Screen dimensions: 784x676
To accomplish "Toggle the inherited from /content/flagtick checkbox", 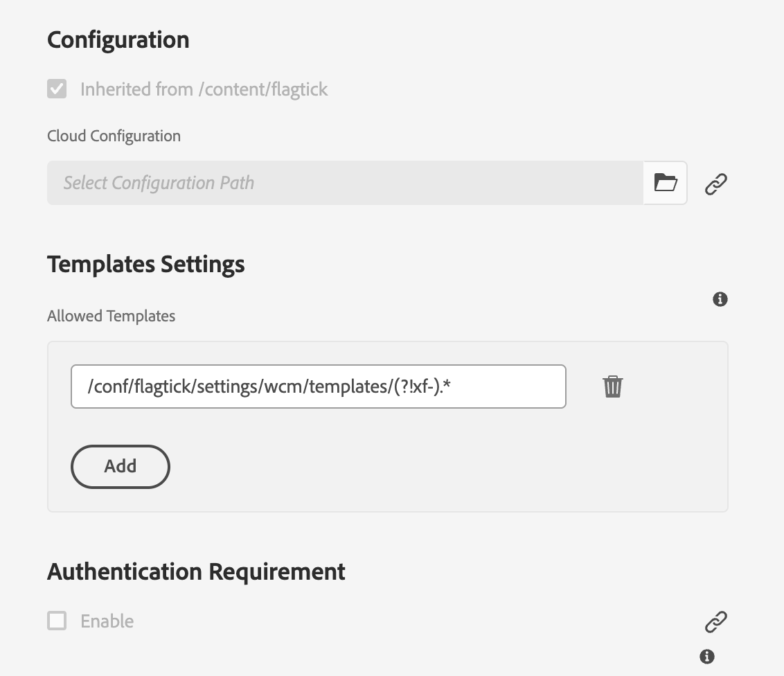I will point(57,89).
